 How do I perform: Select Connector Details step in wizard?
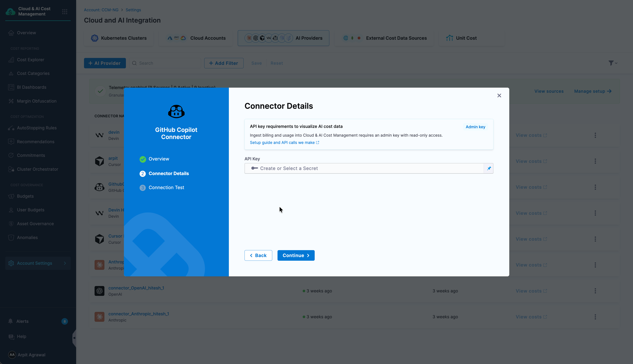pos(164,173)
